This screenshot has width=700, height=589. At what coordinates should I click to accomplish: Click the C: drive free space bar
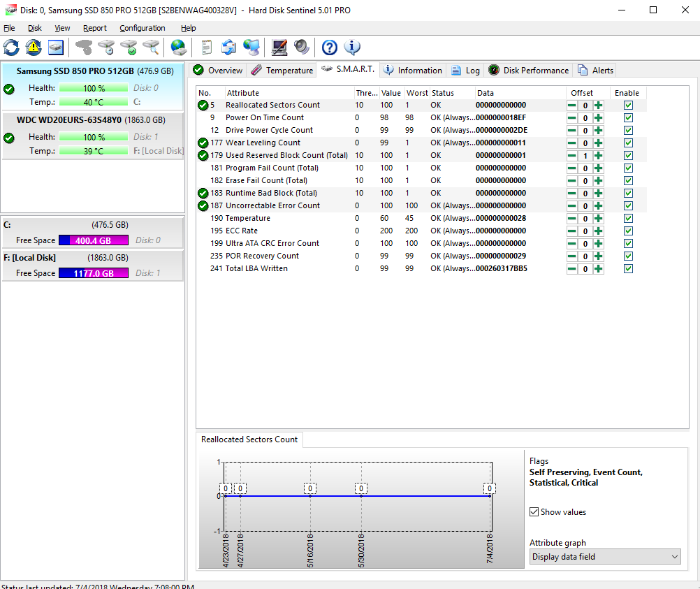(94, 240)
